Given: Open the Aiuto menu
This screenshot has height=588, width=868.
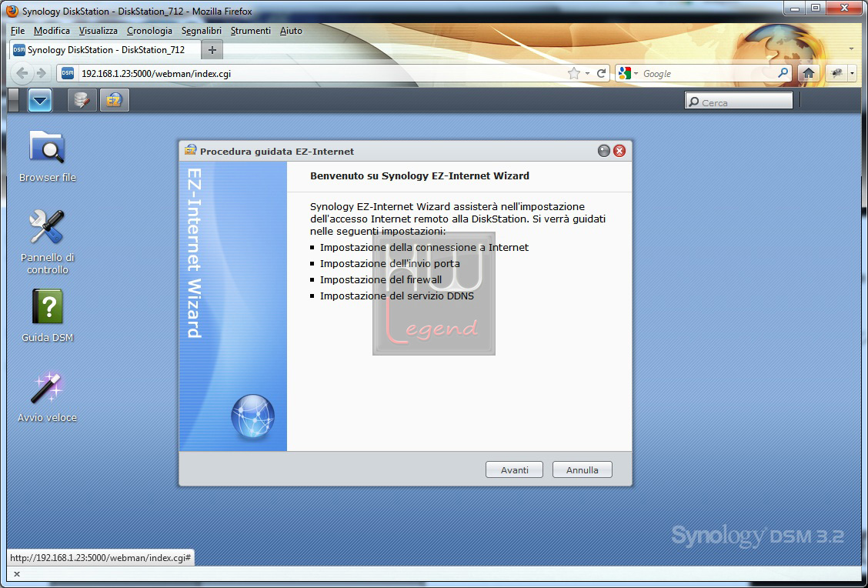Looking at the screenshot, I should [x=291, y=31].
